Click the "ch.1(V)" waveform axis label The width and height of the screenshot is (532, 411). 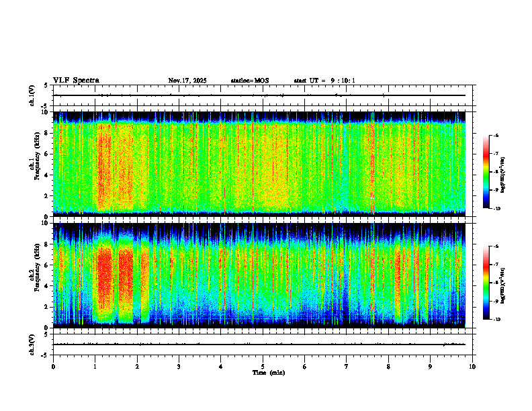point(32,95)
